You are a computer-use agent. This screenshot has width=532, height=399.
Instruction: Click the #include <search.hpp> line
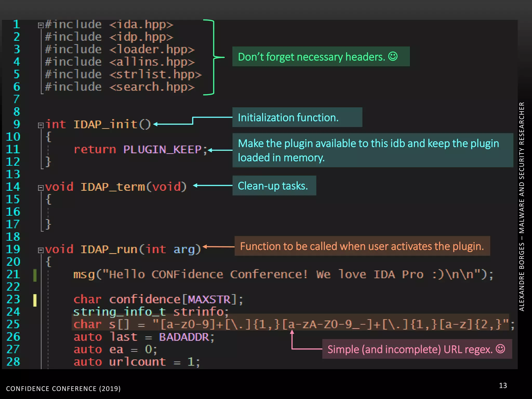point(120,87)
